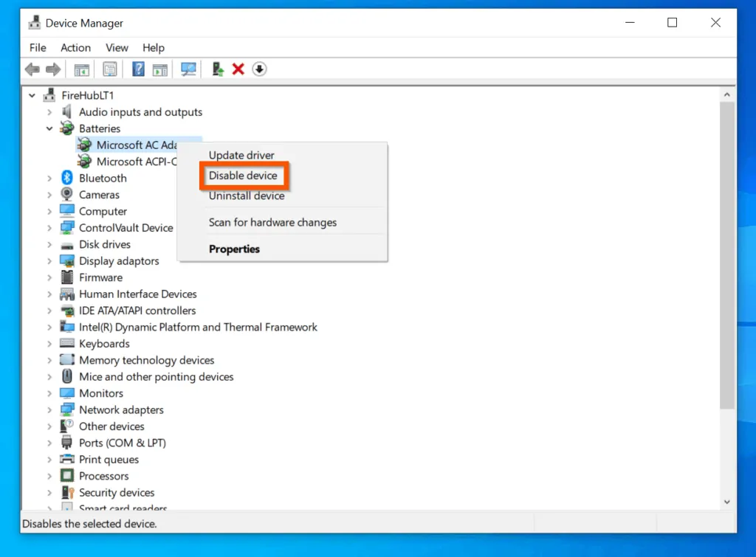Choose Disable device from the context menu
Image resolution: width=756 pixels, height=557 pixels.
[244, 176]
